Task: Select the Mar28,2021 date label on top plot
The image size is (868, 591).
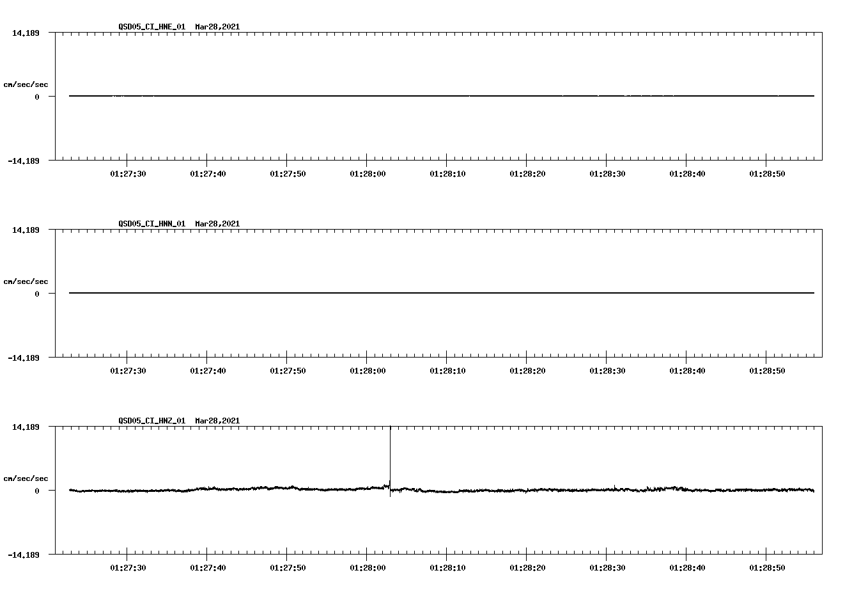Action: point(216,27)
